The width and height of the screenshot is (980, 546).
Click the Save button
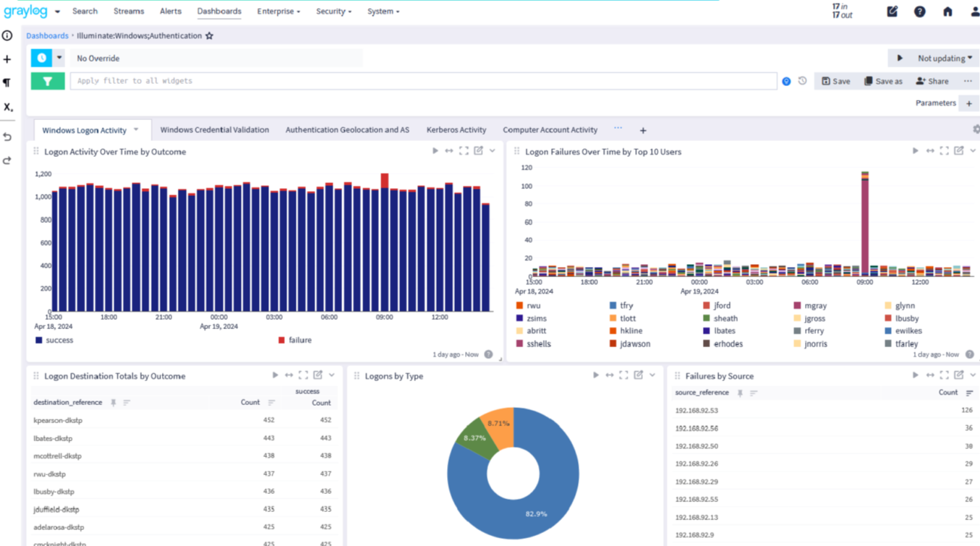coord(835,81)
